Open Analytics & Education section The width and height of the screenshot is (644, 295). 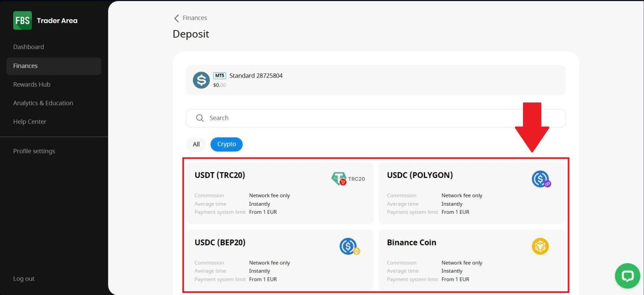43,103
